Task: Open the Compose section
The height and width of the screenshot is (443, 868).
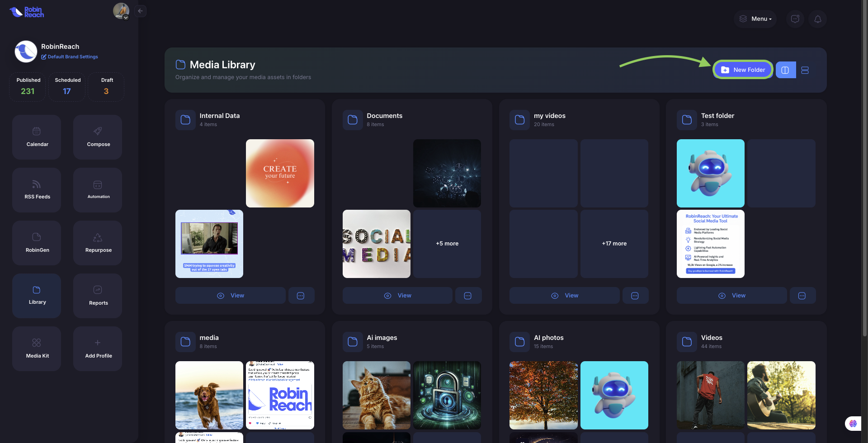Action: coord(98,137)
